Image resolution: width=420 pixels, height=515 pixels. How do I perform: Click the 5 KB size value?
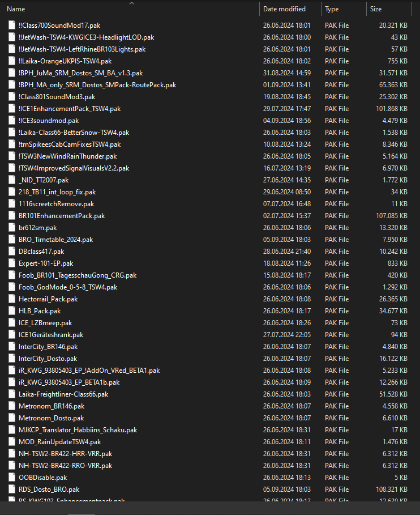[401, 478]
